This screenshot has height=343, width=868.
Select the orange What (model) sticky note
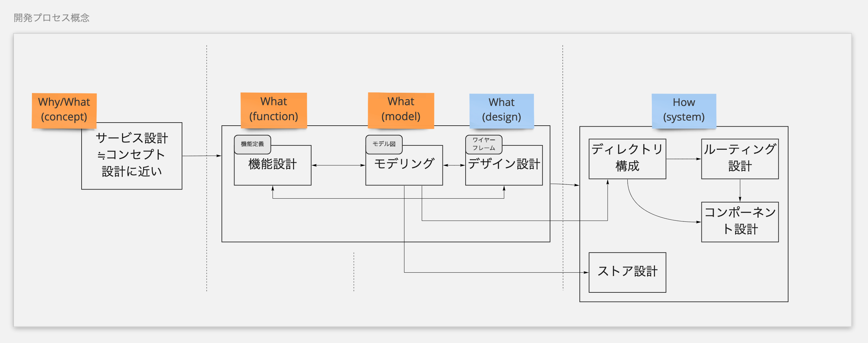click(401, 109)
